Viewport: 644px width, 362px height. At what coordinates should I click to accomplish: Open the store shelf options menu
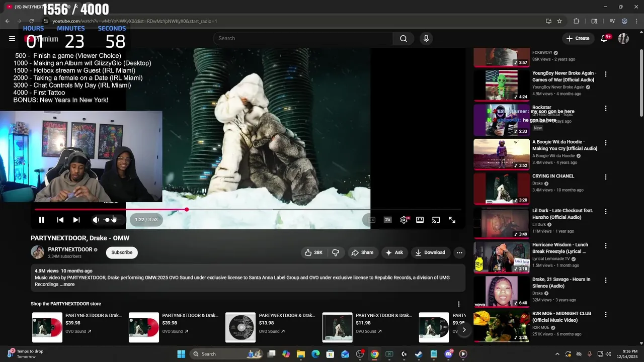coord(458,304)
